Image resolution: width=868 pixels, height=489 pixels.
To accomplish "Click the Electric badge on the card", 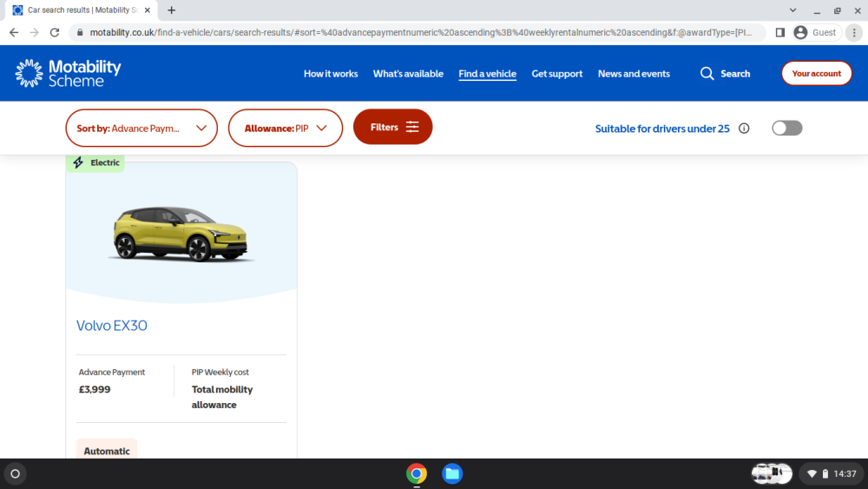I will (x=95, y=162).
